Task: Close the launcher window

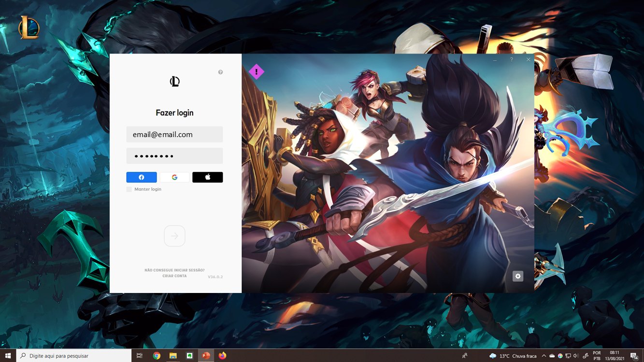Action: pos(529,59)
